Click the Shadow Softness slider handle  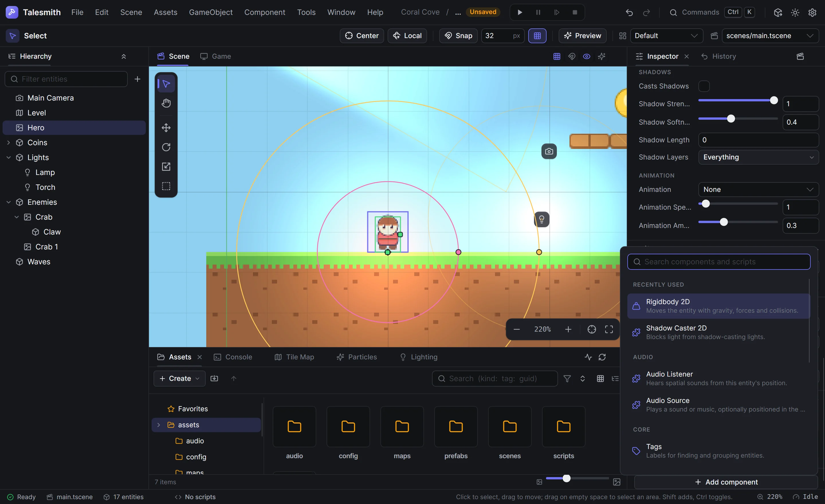pyautogui.click(x=731, y=119)
